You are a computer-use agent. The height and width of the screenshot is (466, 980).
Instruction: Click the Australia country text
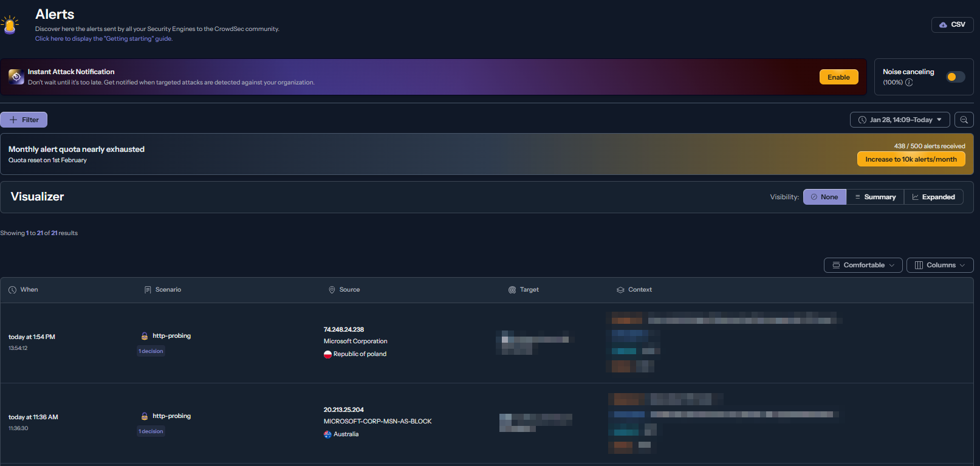pyautogui.click(x=346, y=434)
